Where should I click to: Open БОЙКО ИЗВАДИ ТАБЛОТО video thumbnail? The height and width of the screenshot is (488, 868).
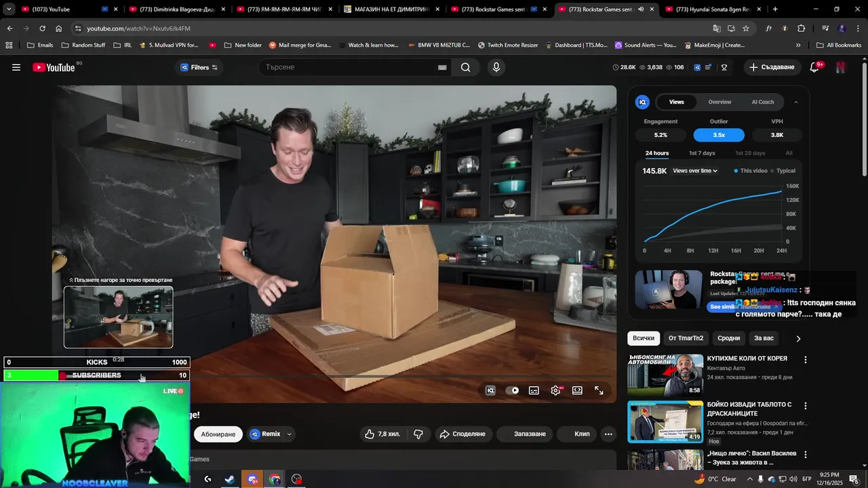(x=665, y=422)
